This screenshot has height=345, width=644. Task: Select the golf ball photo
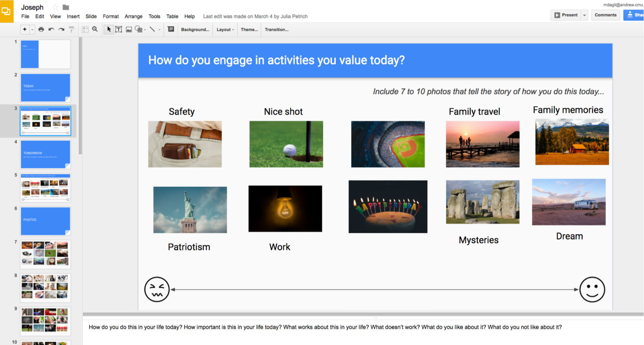tap(286, 144)
